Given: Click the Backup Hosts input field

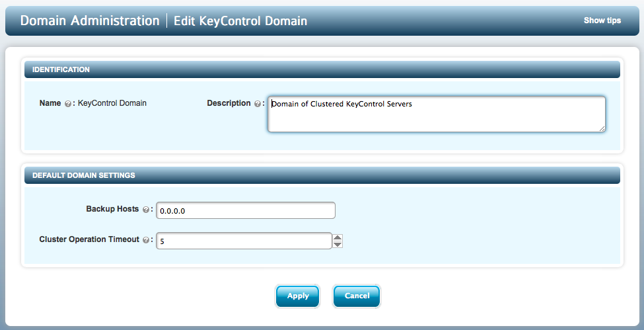Looking at the screenshot, I should 246,210.
